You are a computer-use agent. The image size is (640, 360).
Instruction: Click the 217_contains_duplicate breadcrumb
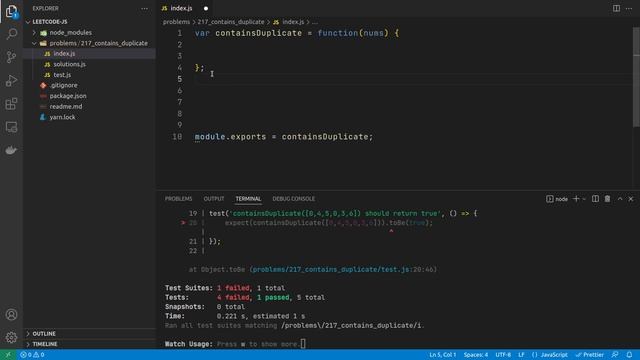click(x=231, y=22)
